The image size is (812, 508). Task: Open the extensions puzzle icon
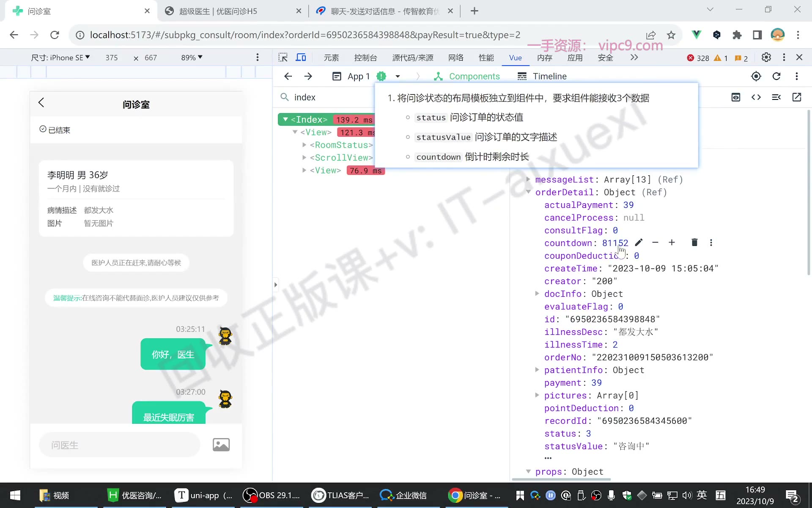point(737,35)
